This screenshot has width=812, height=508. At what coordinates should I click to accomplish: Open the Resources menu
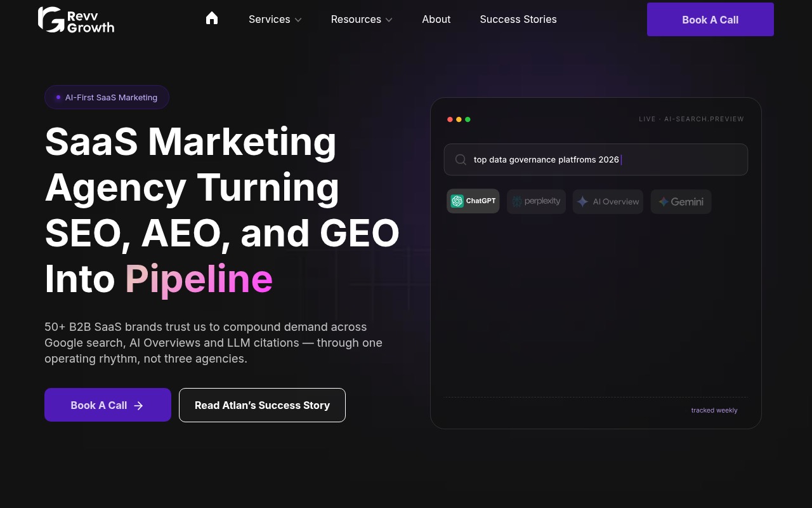pos(362,19)
